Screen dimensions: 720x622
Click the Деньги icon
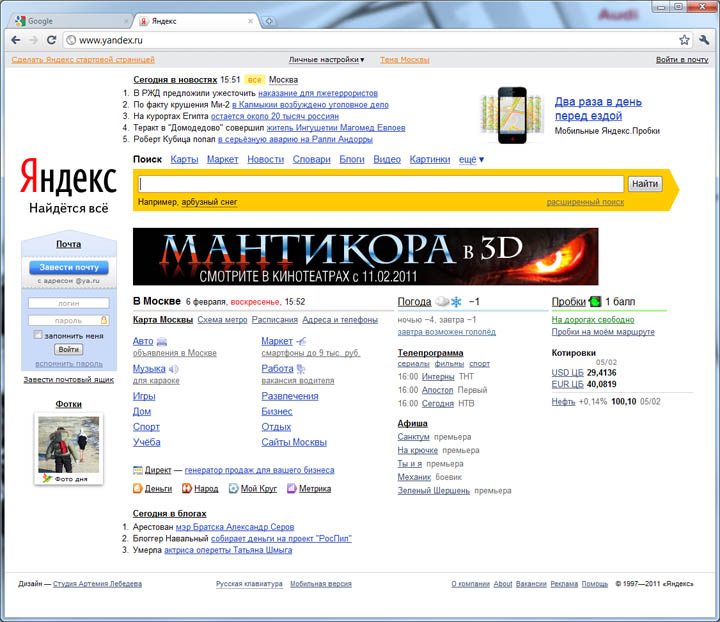pyautogui.click(x=137, y=488)
